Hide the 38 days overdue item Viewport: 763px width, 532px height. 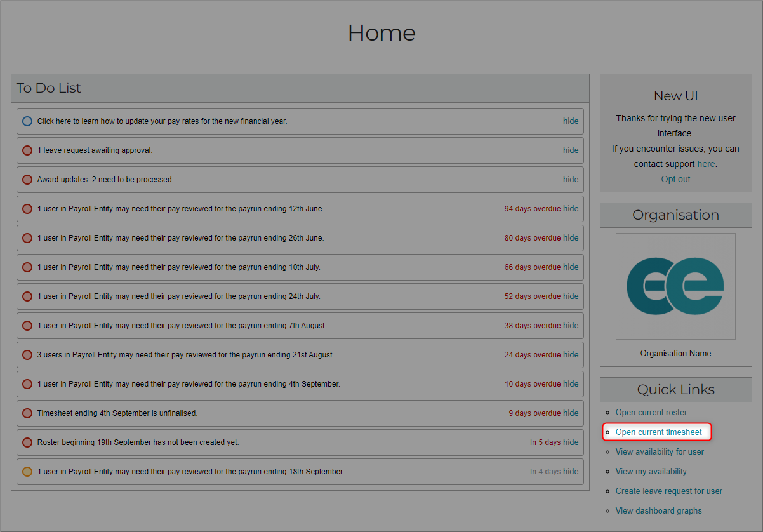click(x=571, y=325)
